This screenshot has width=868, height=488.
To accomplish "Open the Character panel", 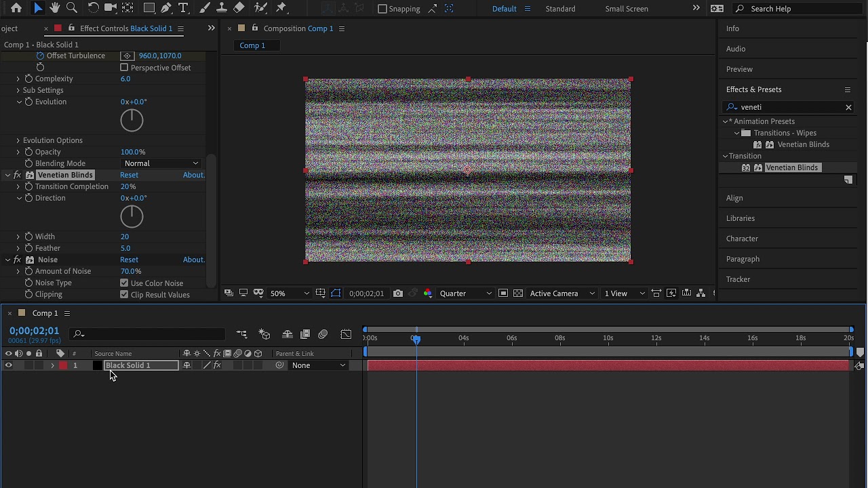I will pyautogui.click(x=742, y=239).
